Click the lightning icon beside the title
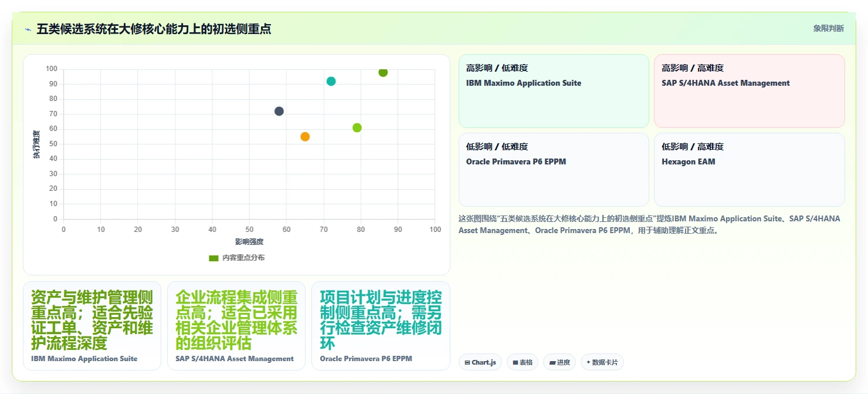This screenshot has width=868, height=394. [28, 29]
